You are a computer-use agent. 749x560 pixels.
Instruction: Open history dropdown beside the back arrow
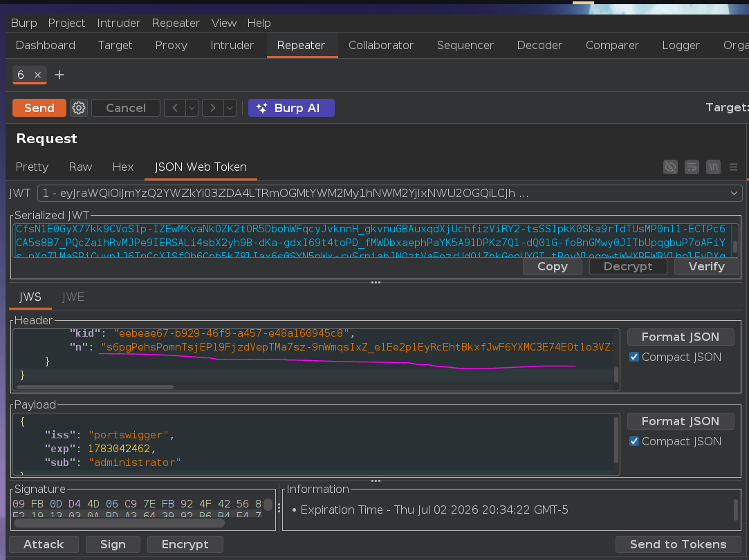pos(192,108)
